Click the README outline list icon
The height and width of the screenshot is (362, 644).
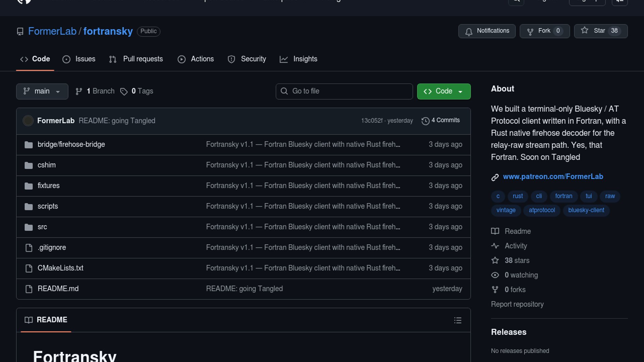[458, 320]
